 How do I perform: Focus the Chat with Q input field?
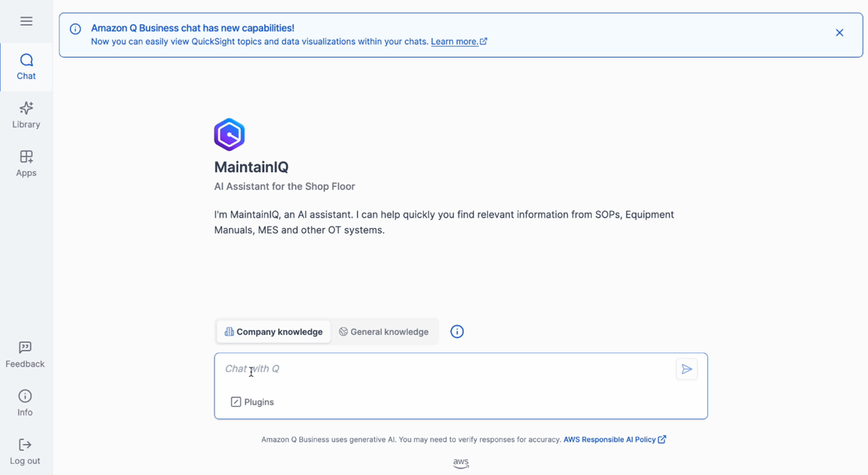(x=447, y=369)
